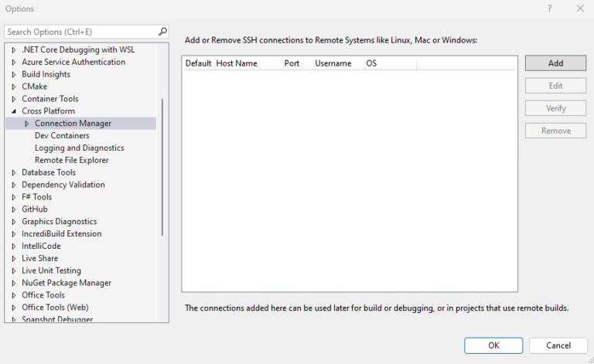Open the GitHub options category

click(x=35, y=209)
